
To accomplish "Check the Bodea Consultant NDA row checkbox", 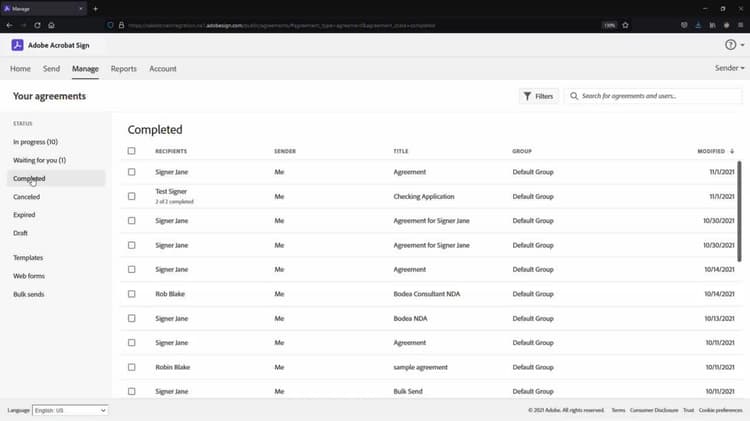I will (x=132, y=294).
